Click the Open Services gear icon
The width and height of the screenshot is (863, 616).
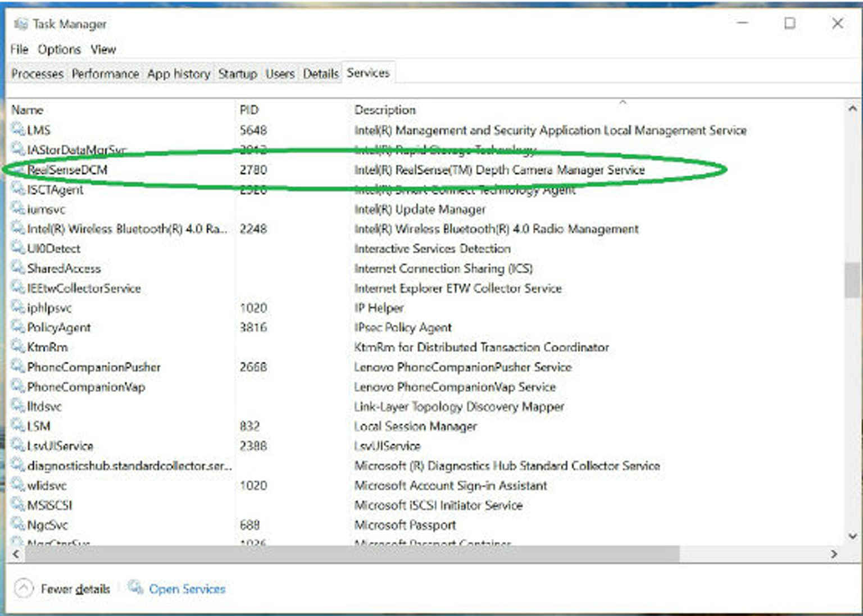[135, 587]
